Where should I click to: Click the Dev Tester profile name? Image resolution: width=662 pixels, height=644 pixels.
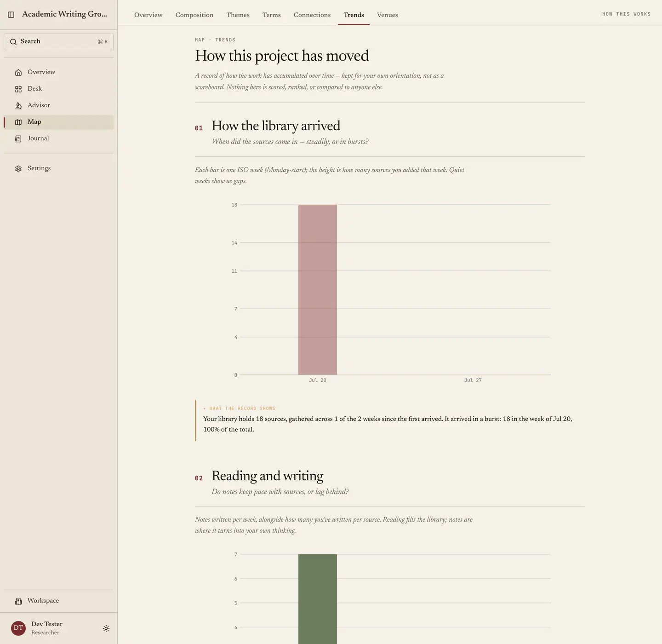pos(47,624)
